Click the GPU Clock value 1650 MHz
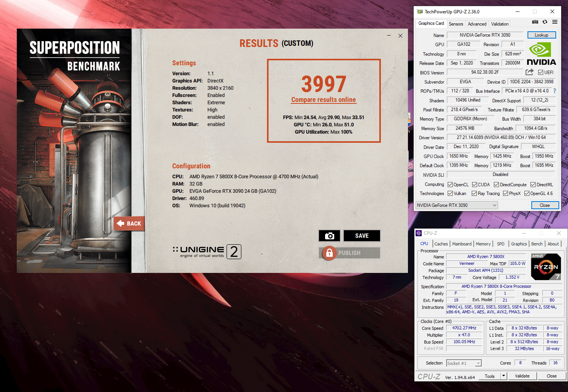Viewport: 568px width, 392px height. pyautogui.click(x=458, y=156)
